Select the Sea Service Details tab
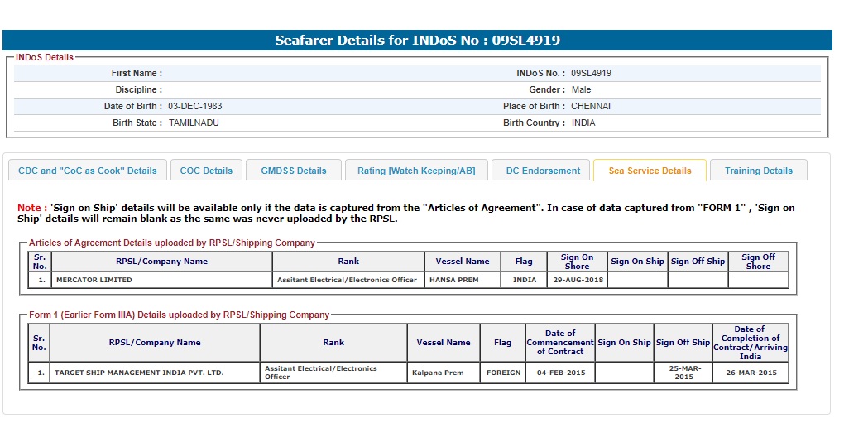 tap(650, 171)
